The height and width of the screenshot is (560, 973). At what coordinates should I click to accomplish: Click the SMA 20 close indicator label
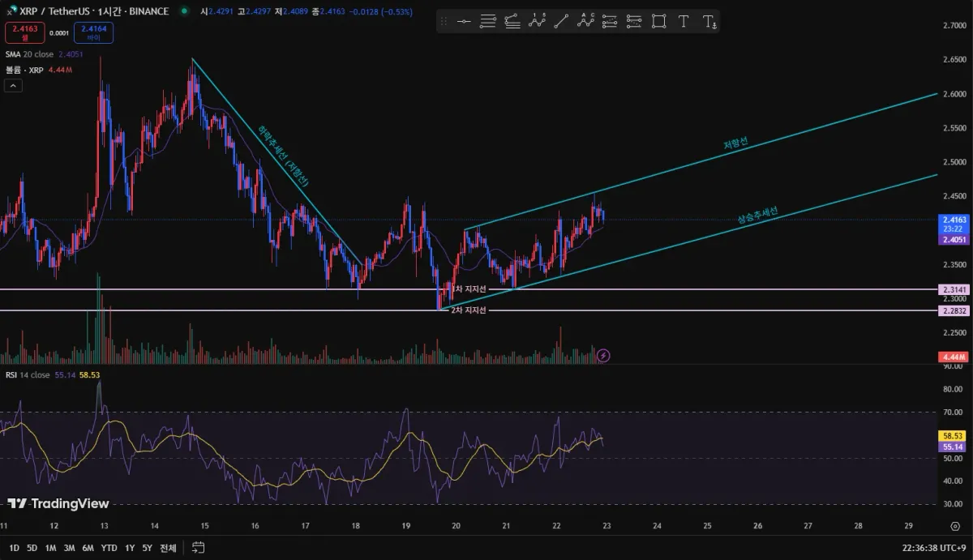click(x=30, y=54)
